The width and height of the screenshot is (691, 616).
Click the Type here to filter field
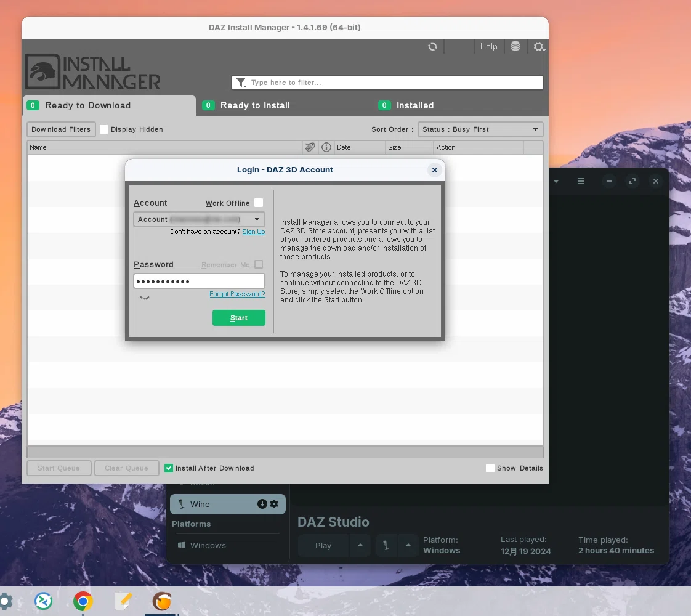387,83
